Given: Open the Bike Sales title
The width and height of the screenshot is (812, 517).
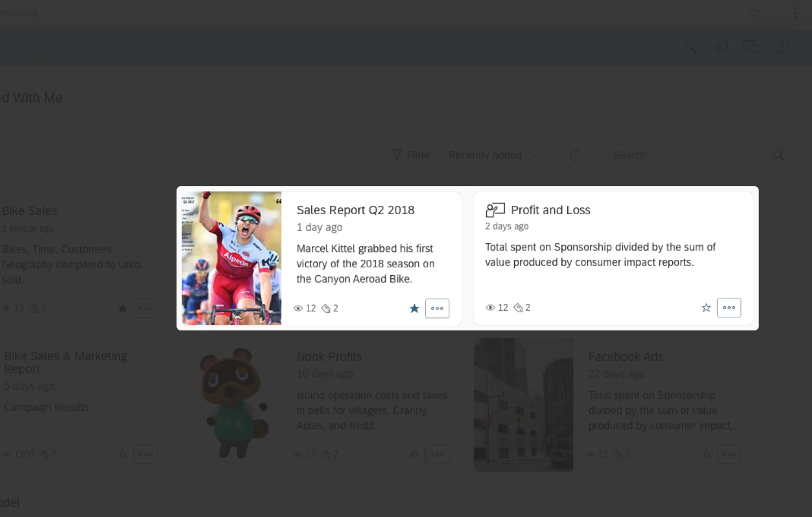Looking at the screenshot, I should (x=29, y=211).
